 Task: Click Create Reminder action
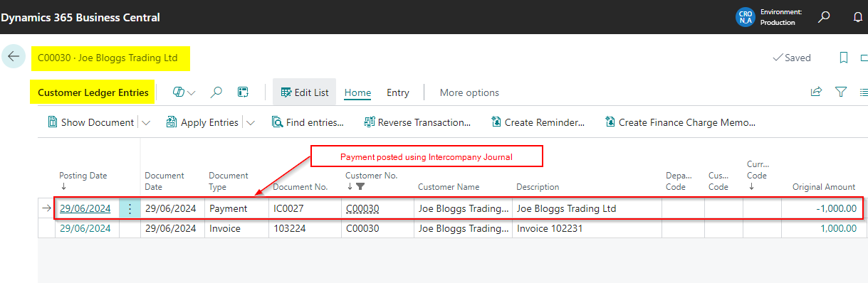coord(538,122)
